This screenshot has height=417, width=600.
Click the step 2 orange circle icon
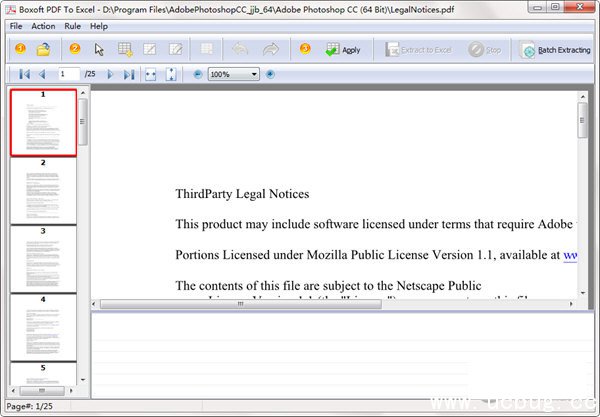75,49
